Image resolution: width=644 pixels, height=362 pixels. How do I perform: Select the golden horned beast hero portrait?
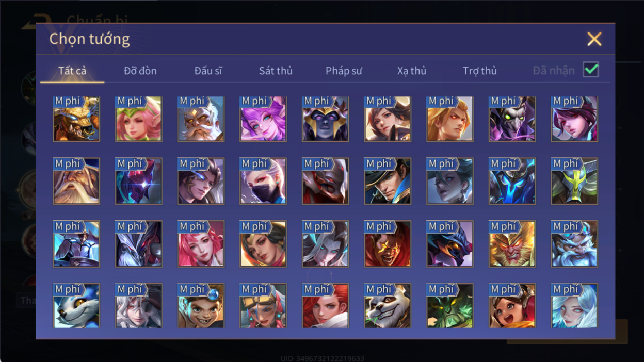click(x=76, y=119)
